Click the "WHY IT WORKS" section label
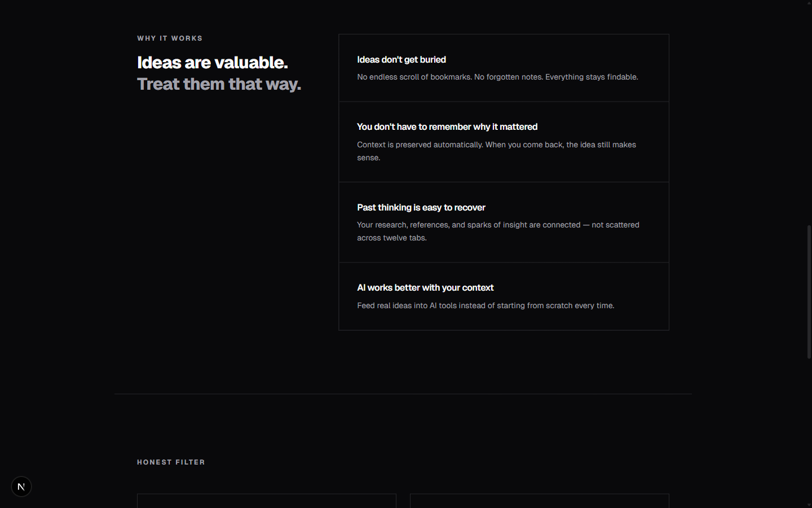 tap(170, 38)
